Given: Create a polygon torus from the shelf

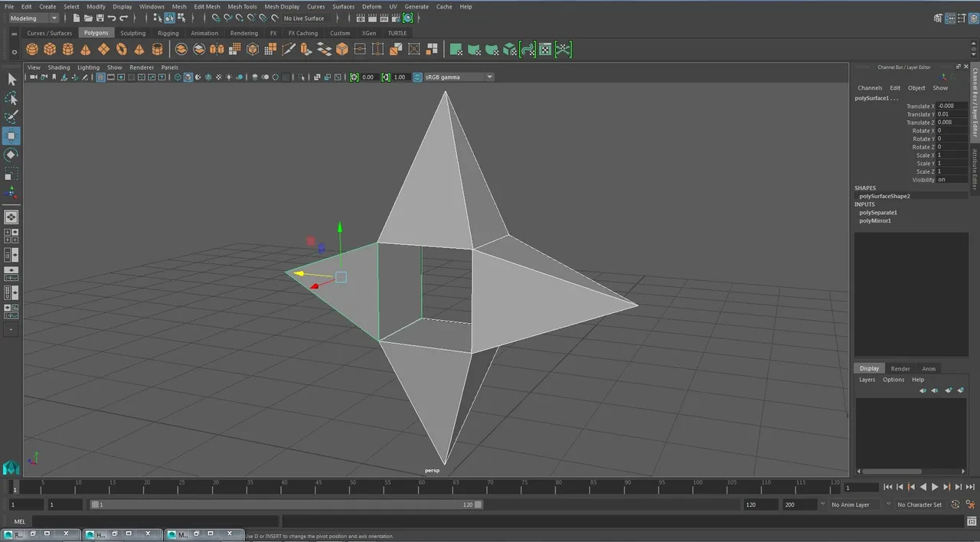Looking at the screenshot, I should pos(122,49).
